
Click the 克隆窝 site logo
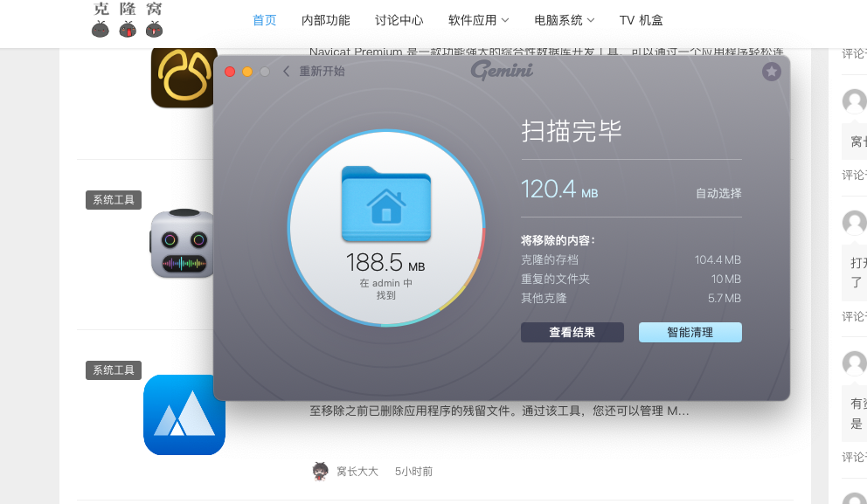(x=128, y=19)
